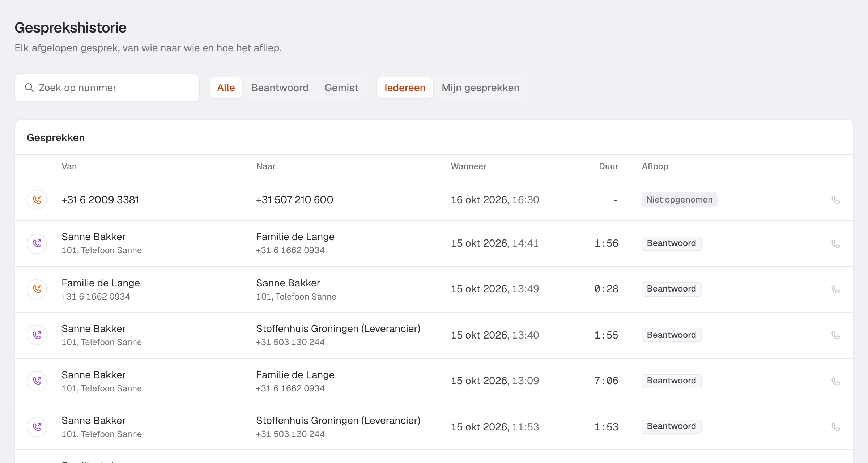Select the Iedereen filter
868x463 pixels.
click(x=405, y=88)
